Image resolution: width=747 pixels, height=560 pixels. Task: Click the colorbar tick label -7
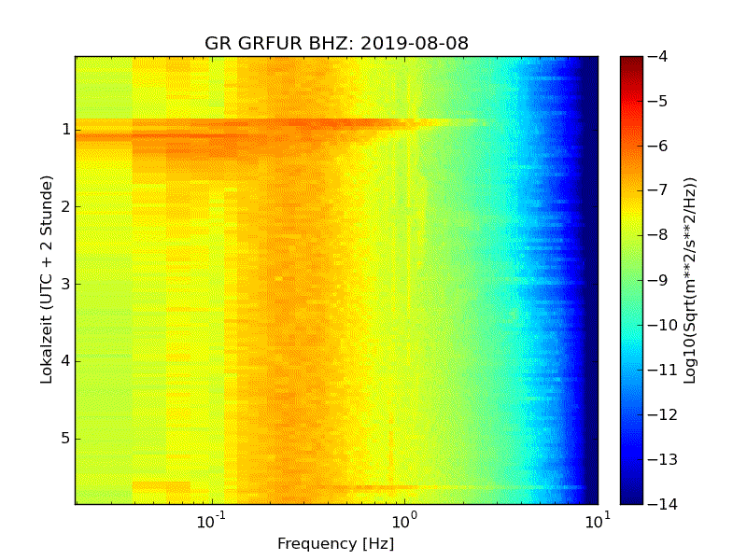click(657, 190)
